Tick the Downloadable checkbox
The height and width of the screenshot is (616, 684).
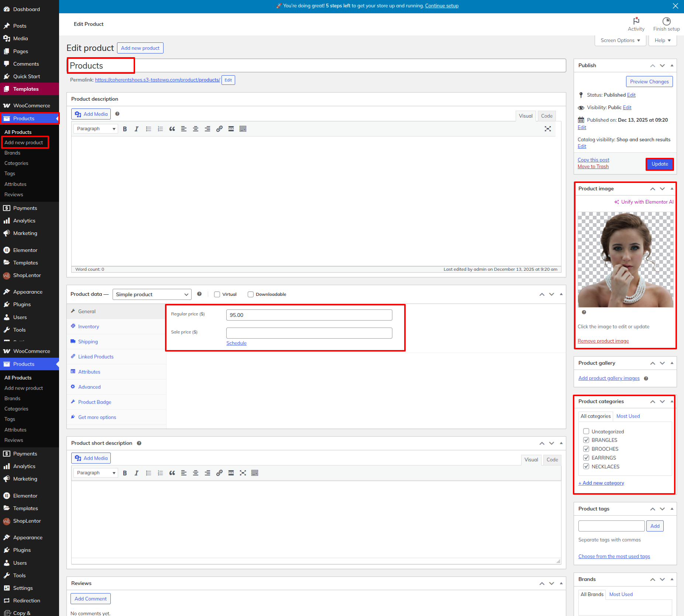(251, 294)
